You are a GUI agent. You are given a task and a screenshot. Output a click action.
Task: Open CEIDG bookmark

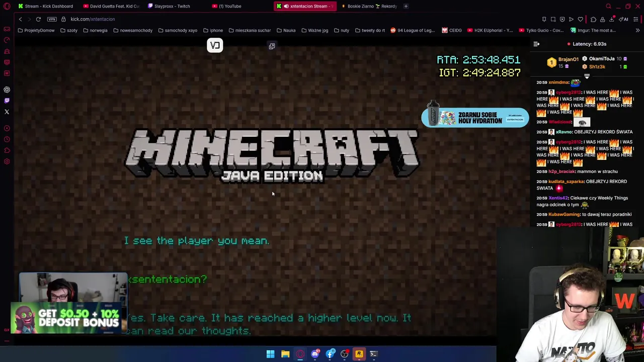click(x=452, y=30)
